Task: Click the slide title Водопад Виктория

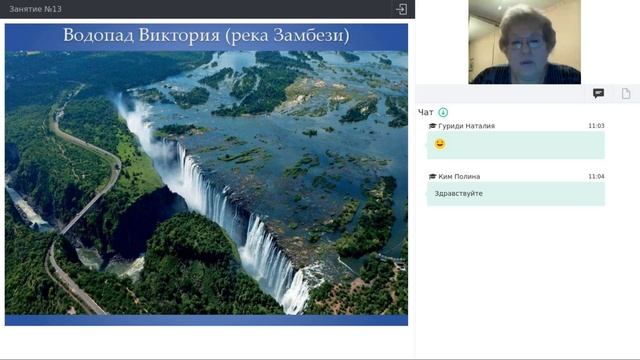Action: (206, 36)
